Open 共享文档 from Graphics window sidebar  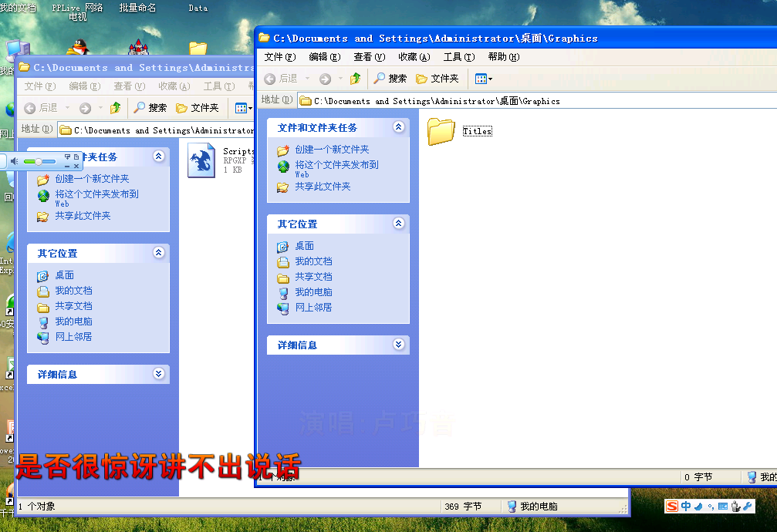[x=314, y=276]
